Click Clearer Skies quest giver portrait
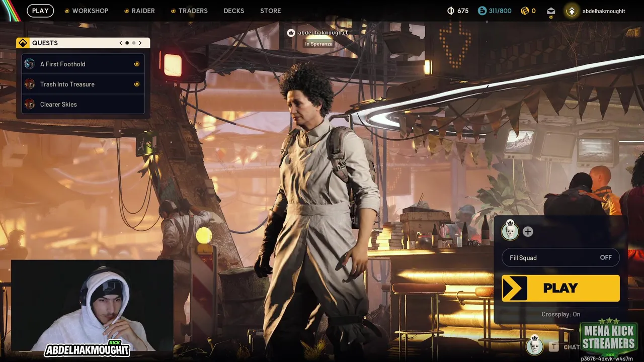644x362 pixels. pyautogui.click(x=30, y=104)
